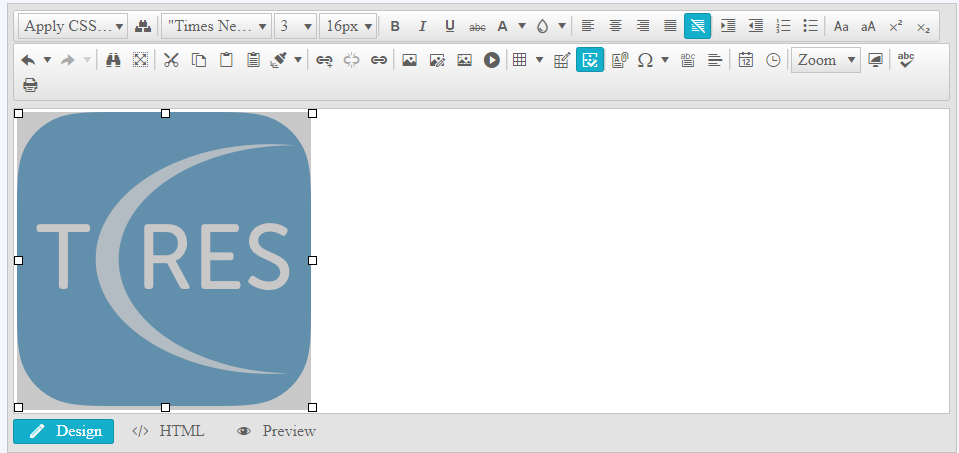Image resolution: width=959 pixels, height=453 pixels.
Task: Click the Format Sets bricks icon
Action: pos(143,26)
